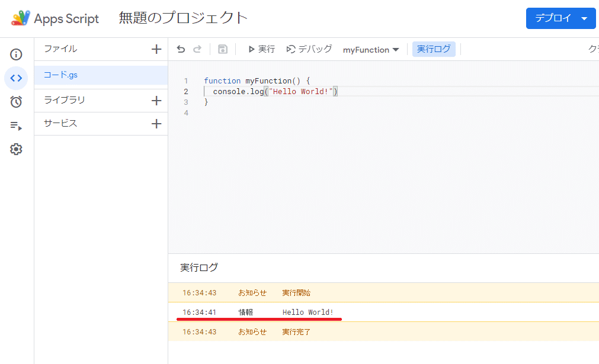This screenshot has height=364, width=599.
Task: Select the 実行開始 log entry
Action: click(x=383, y=292)
